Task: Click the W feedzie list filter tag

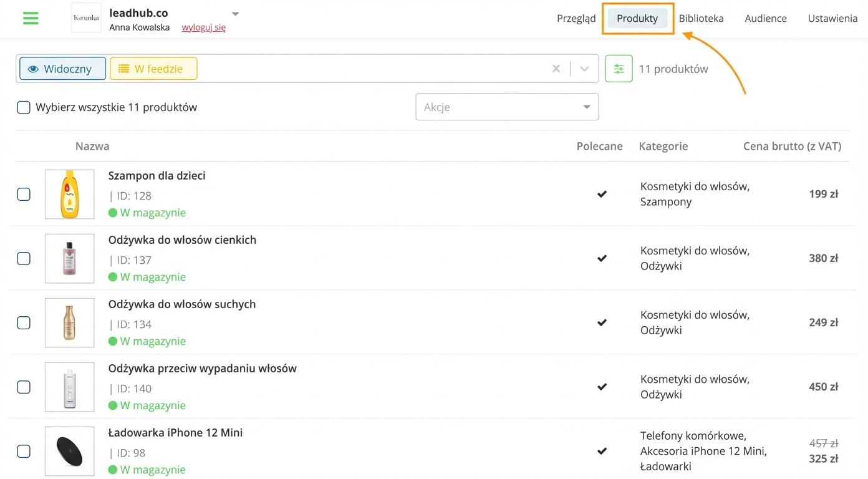Action: pos(153,69)
